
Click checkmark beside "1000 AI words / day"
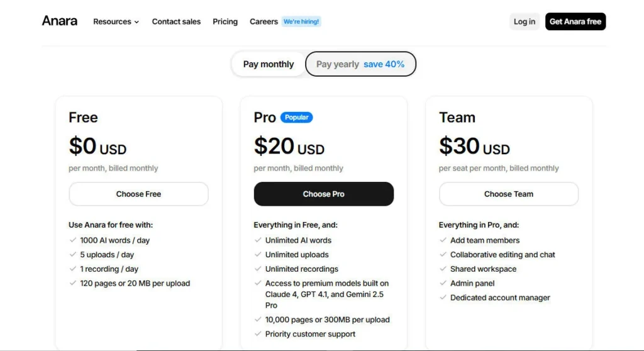pyautogui.click(x=73, y=240)
